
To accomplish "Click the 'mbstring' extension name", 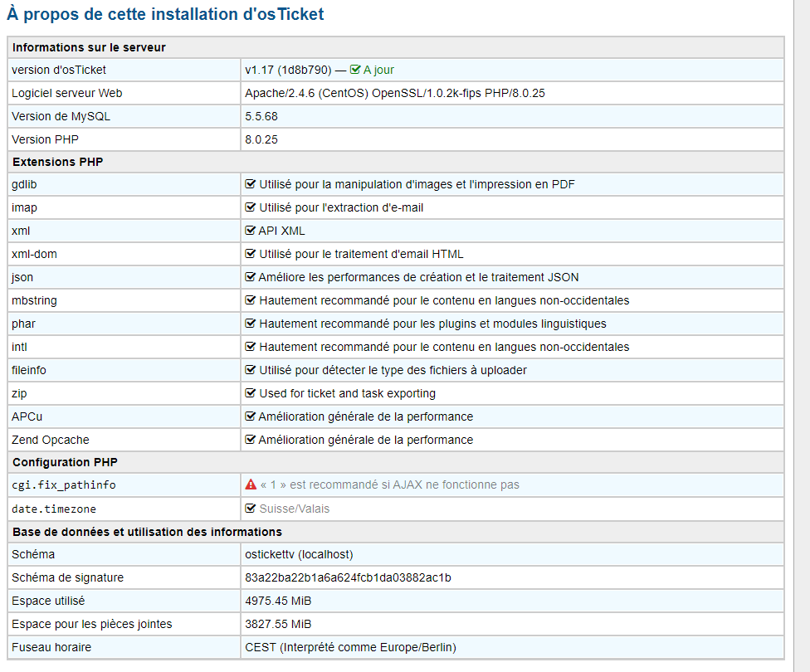I will click(34, 301).
